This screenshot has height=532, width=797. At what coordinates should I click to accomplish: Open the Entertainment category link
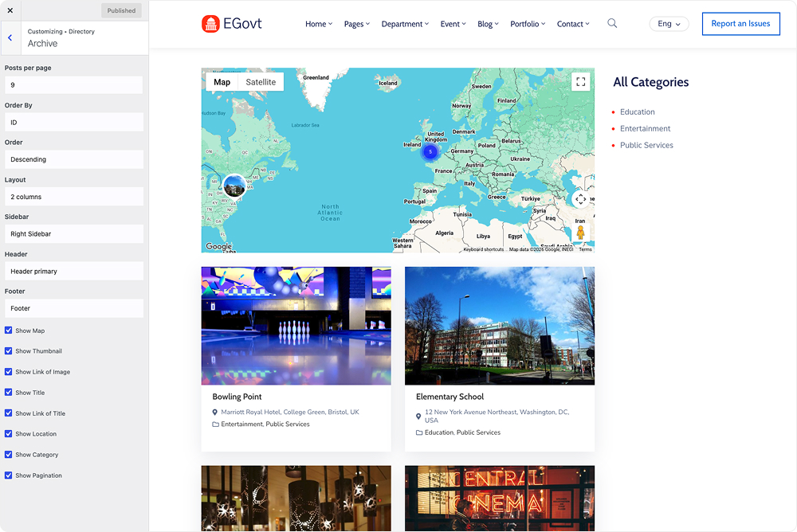point(645,128)
